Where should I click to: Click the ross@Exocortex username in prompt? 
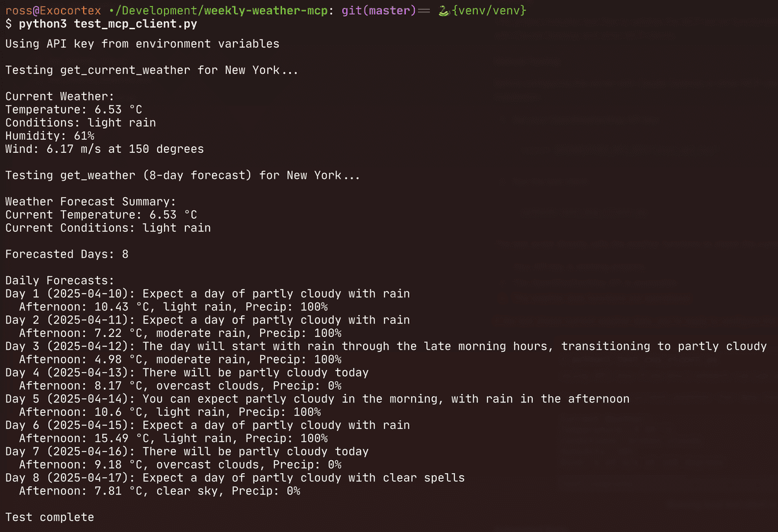click(53, 11)
